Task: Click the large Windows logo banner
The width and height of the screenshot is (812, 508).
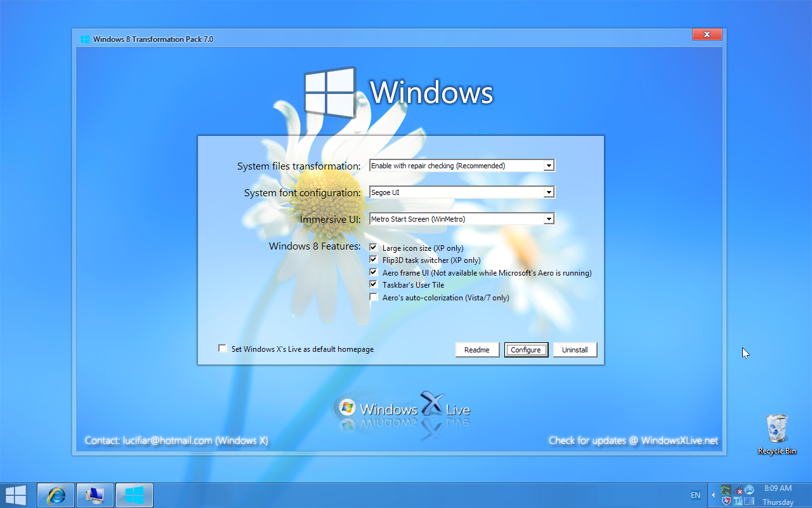Action: 398,93
